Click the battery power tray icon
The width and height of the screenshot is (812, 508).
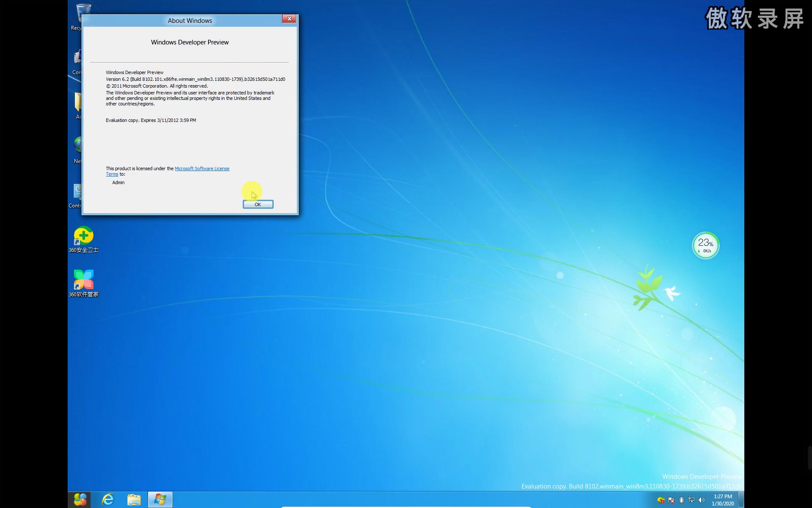[681, 500]
